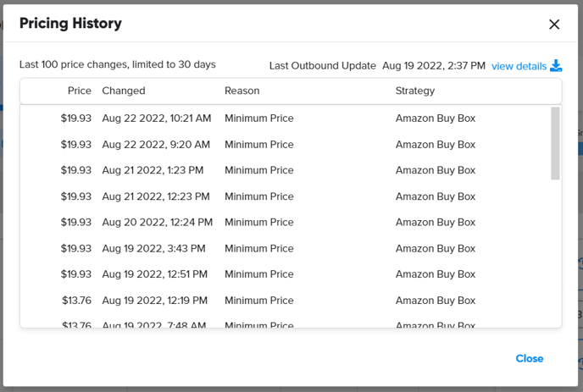Select the Aug 20 2022, 12:24 PM row
The image size is (583, 392).
(x=157, y=223)
